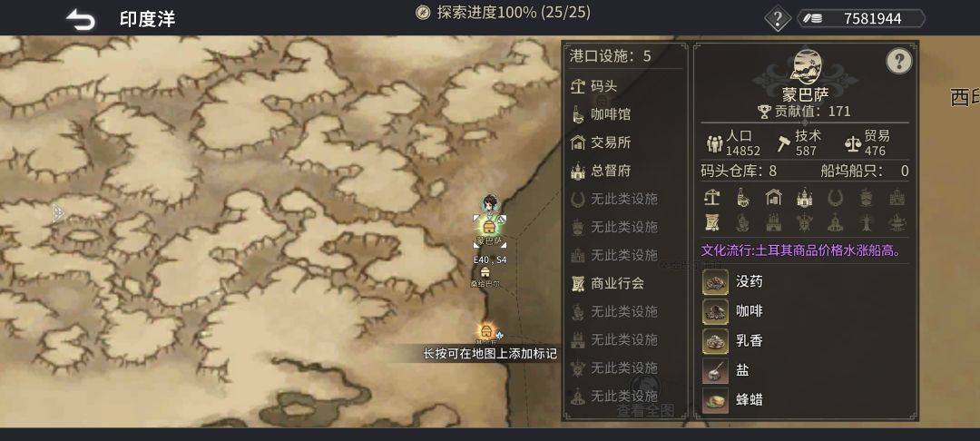Image resolution: width=980 pixels, height=441 pixels.
Task: Tap the 没药 trade good icon
Action: coord(715,281)
